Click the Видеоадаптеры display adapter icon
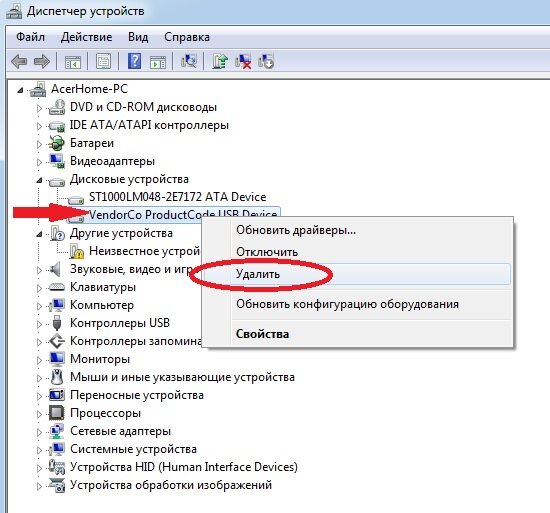This screenshot has height=513, width=550. click(57, 161)
